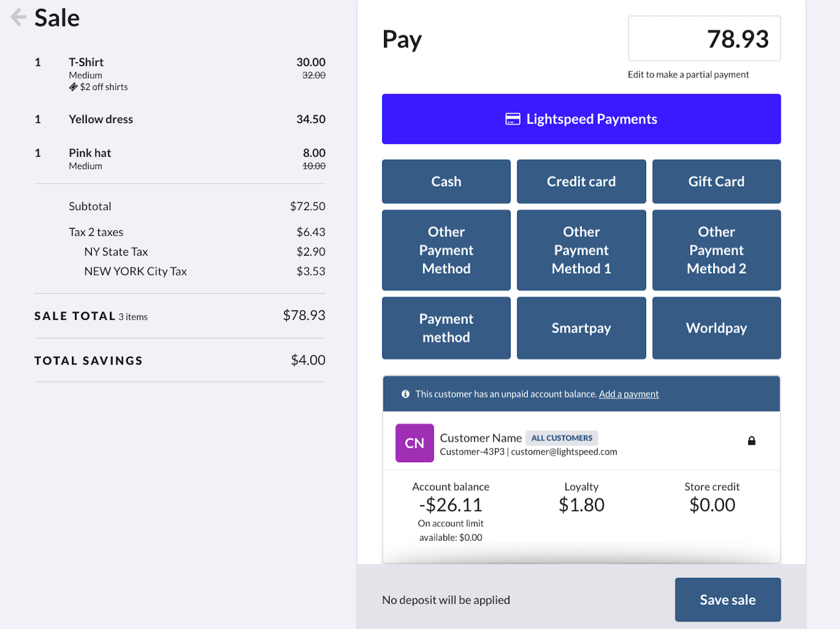Choose Other Payment Method 2
The image size is (840, 629).
click(716, 250)
